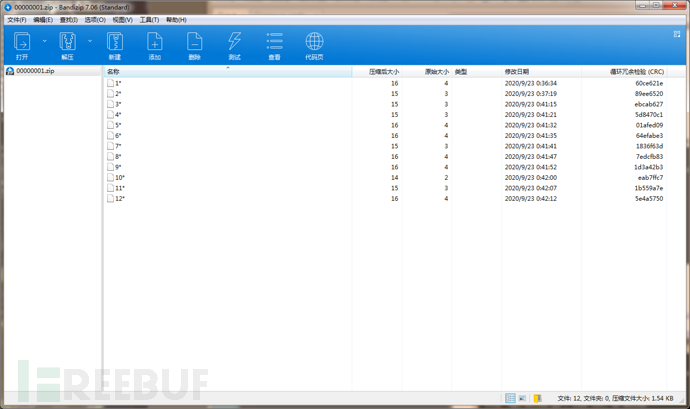Sort by the Name column header
Screen dimensions: 690x409
click(228, 72)
